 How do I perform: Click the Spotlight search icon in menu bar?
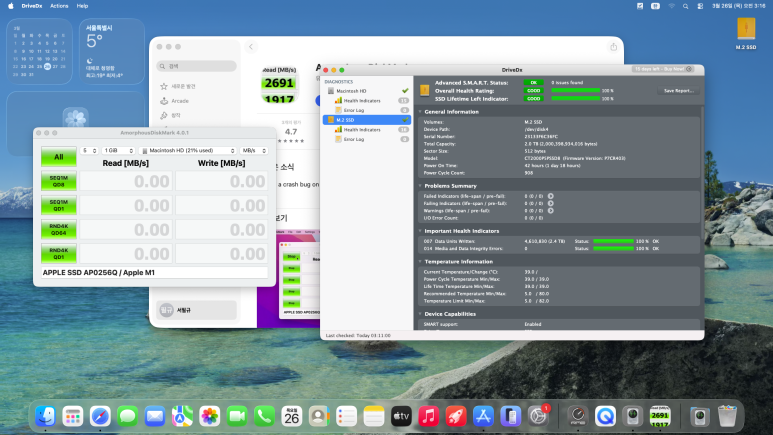686,6
